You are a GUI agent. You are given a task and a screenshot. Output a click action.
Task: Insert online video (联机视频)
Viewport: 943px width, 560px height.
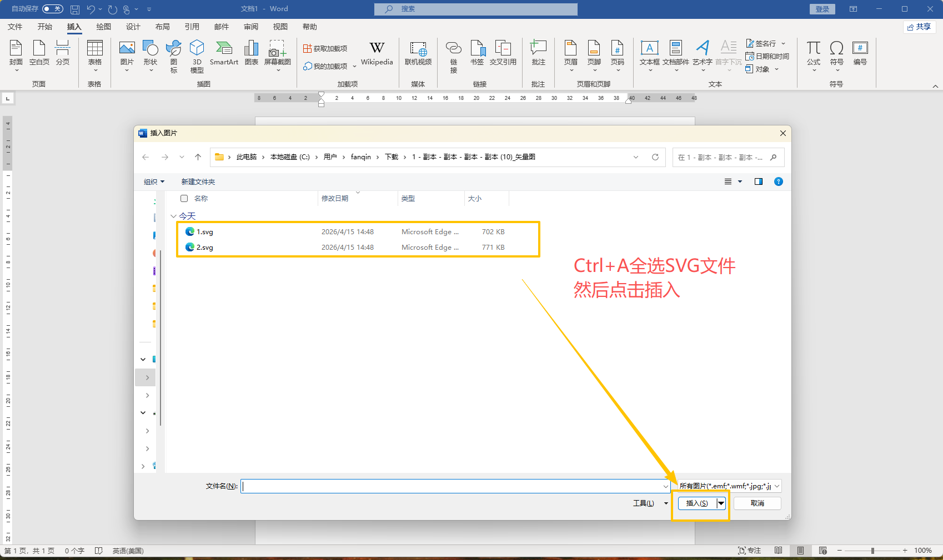418,53
